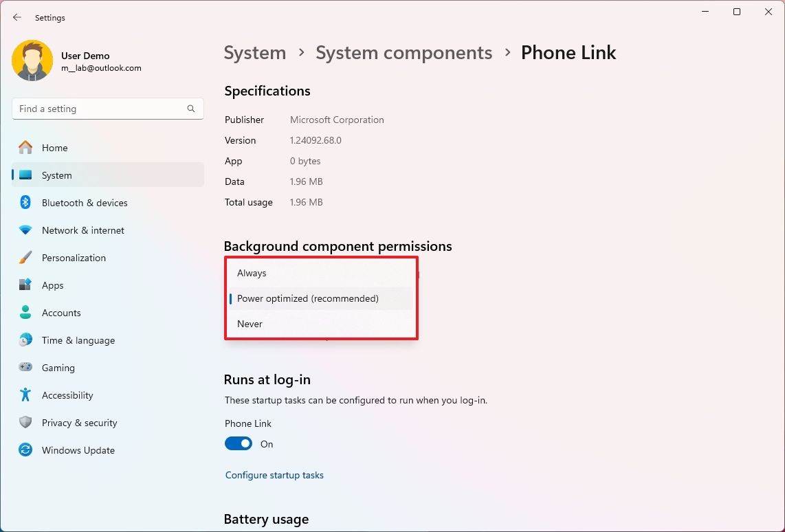Open Windows Update settings
The height and width of the screenshot is (532, 785).
click(78, 450)
